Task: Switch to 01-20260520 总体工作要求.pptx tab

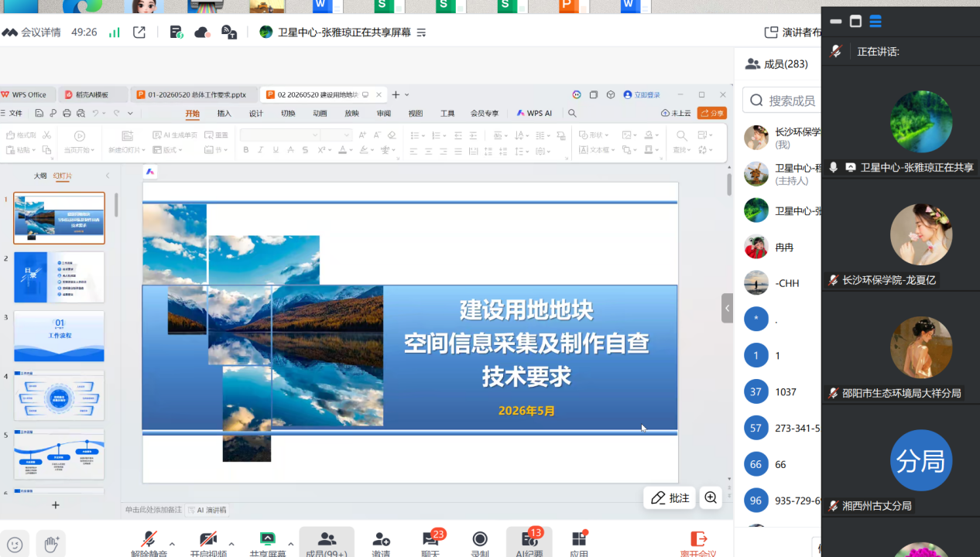Action: point(192,94)
